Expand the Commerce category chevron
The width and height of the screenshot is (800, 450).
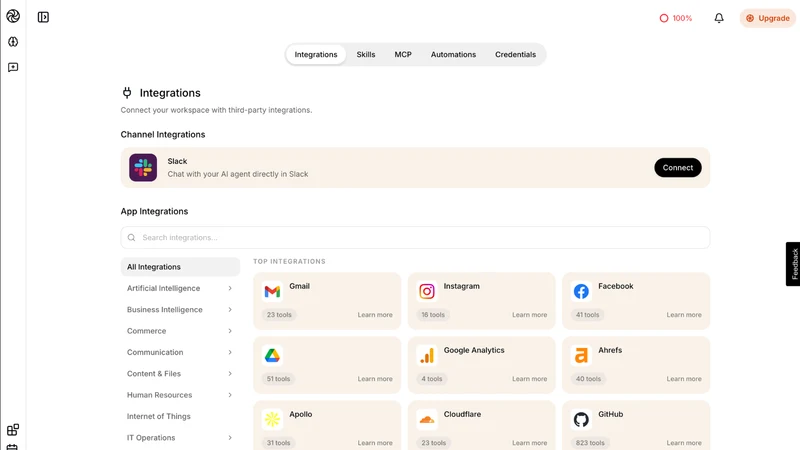point(230,331)
